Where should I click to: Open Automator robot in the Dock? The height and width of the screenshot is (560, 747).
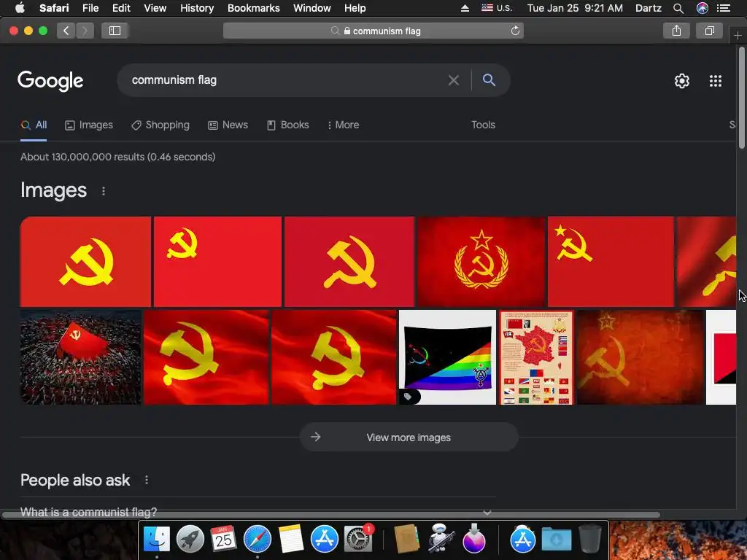click(440, 540)
